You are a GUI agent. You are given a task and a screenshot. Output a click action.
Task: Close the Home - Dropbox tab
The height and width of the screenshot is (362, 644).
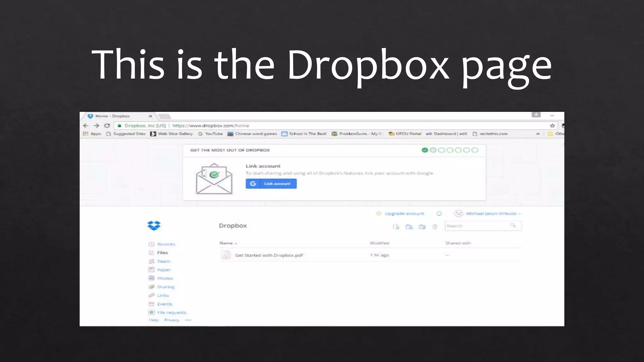150,116
